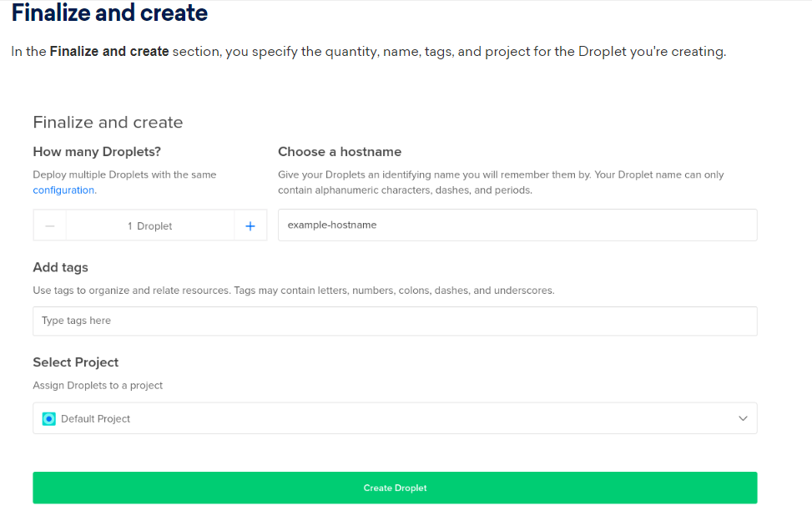Click the hostname input field
The width and height of the screenshot is (812, 506).
[517, 225]
